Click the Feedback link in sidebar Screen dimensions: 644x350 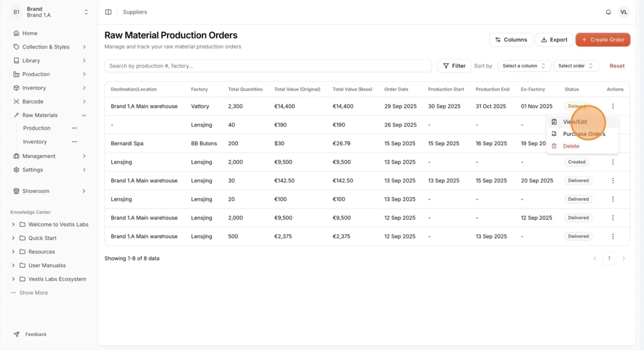coord(36,334)
